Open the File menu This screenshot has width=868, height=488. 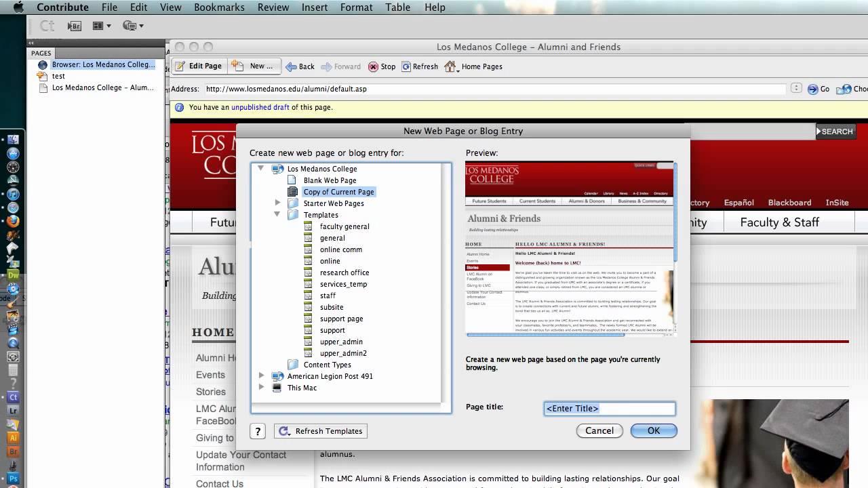pyautogui.click(x=109, y=7)
